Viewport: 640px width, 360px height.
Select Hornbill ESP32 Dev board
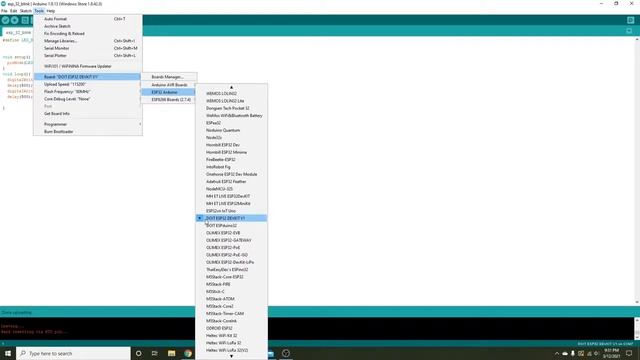click(231, 145)
